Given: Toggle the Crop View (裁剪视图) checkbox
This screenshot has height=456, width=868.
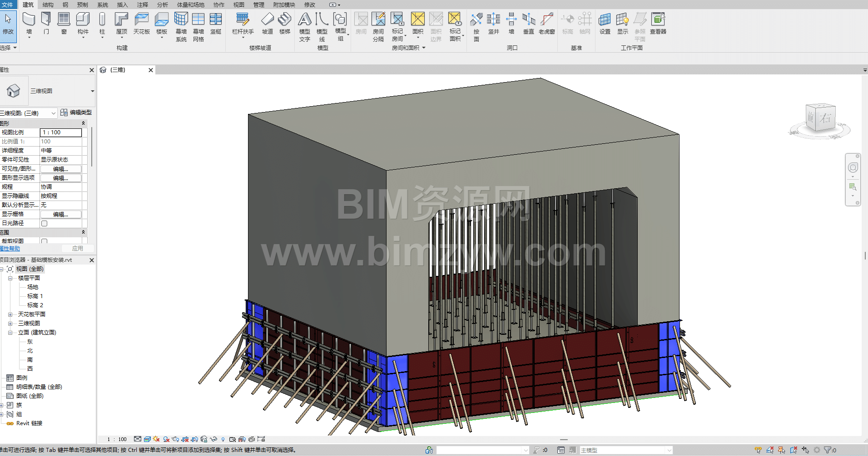Looking at the screenshot, I should [45, 241].
